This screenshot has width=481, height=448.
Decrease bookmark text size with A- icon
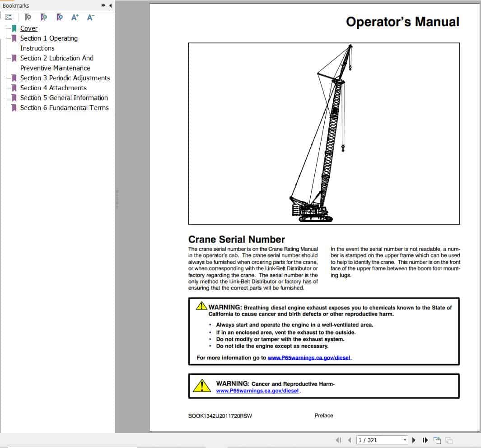coord(90,17)
